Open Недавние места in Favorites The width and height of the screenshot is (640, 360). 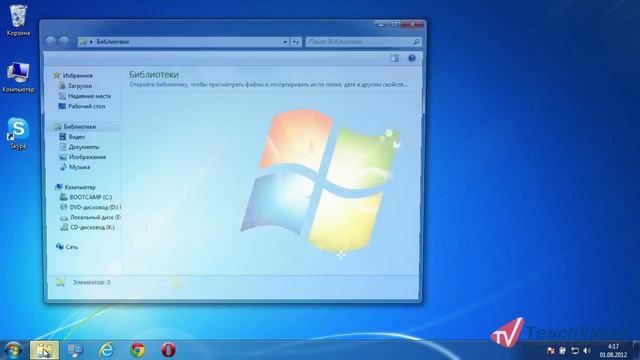(x=89, y=96)
